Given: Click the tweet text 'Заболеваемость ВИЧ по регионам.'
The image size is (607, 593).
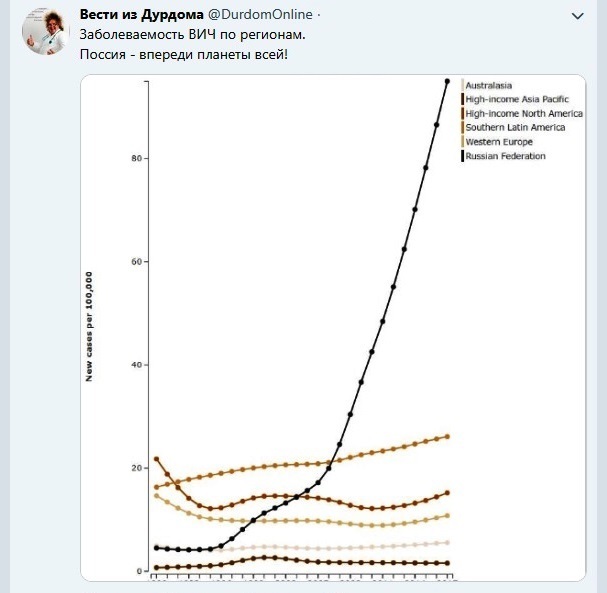Looking at the screenshot, I should (x=193, y=34).
